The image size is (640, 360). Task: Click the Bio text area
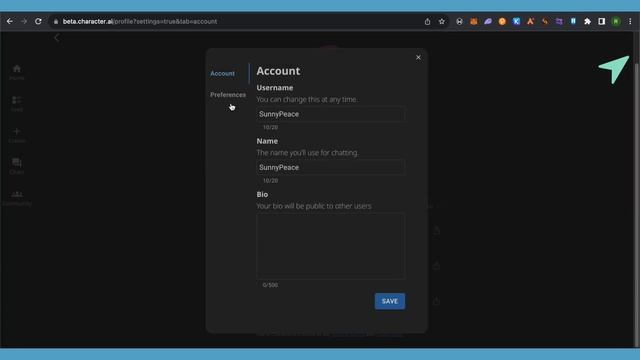click(x=331, y=246)
